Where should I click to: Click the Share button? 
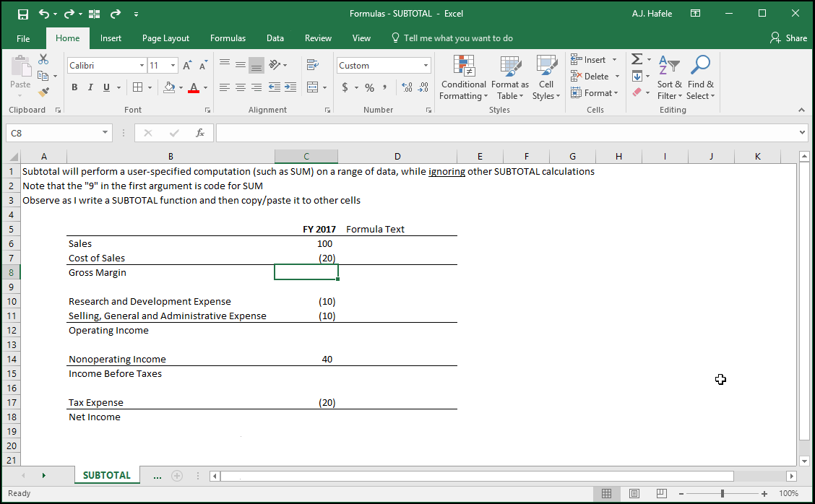click(x=788, y=38)
